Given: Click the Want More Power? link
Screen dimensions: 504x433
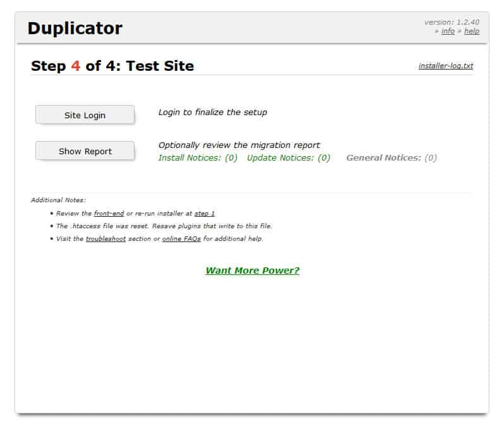Looking at the screenshot, I should click(253, 270).
